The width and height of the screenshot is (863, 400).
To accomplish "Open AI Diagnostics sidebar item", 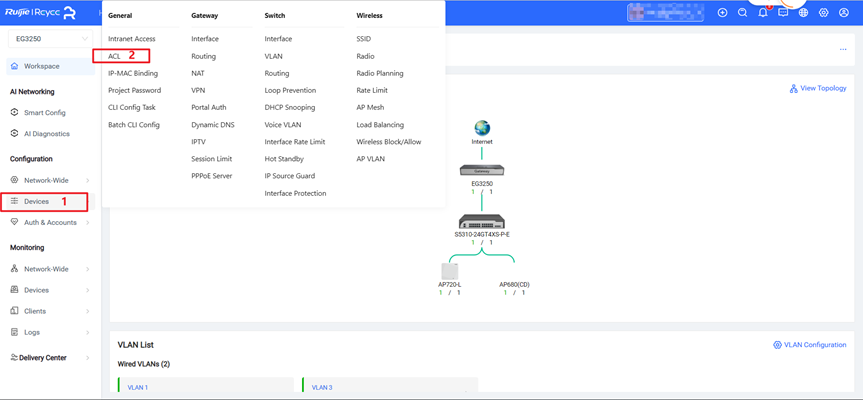I will [x=47, y=134].
